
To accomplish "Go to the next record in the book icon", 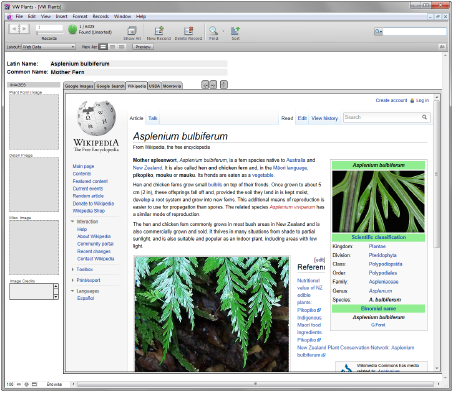I will pos(24,29).
